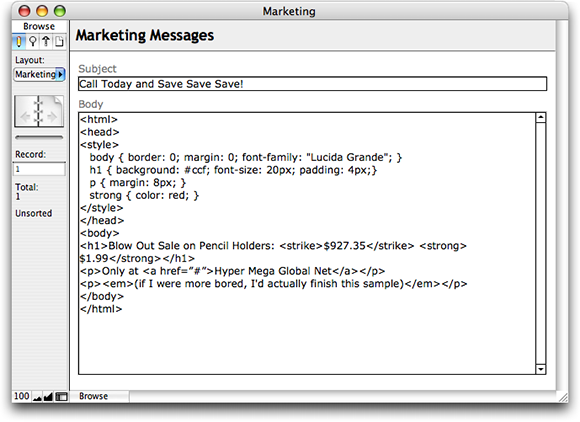580x422 pixels.
Task: Click the "Marketing" window title
Action: pos(289,11)
